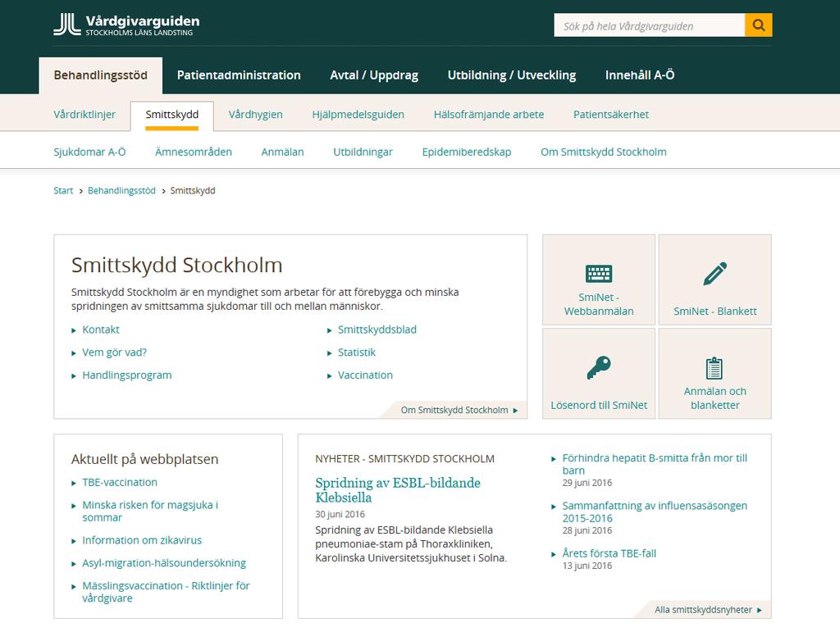Open the Hjälpmedelsguiden sub-tab
The height and width of the screenshot is (632, 840).
(358, 115)
